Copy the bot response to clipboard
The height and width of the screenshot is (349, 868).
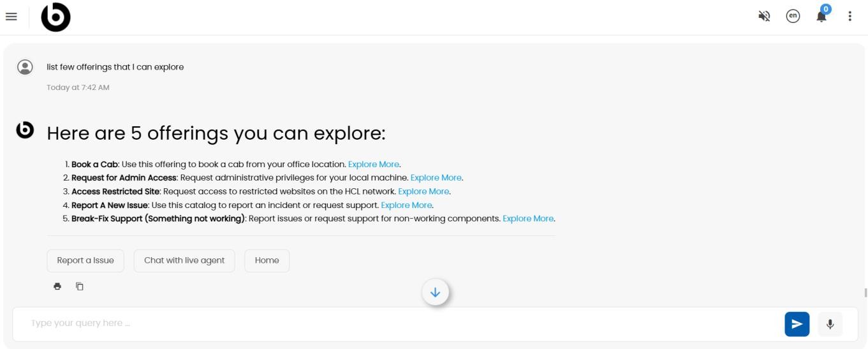point(80,286)
